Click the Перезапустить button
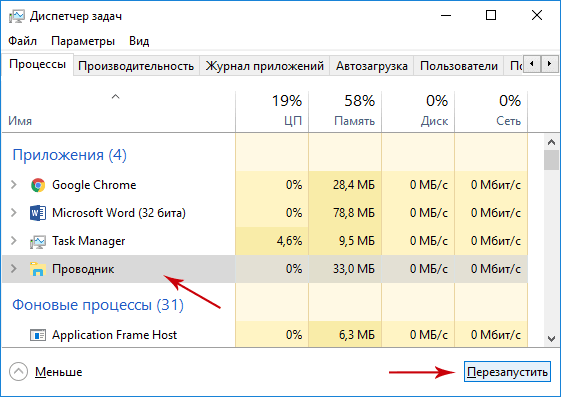561x397 pixels. pos(507,372)
